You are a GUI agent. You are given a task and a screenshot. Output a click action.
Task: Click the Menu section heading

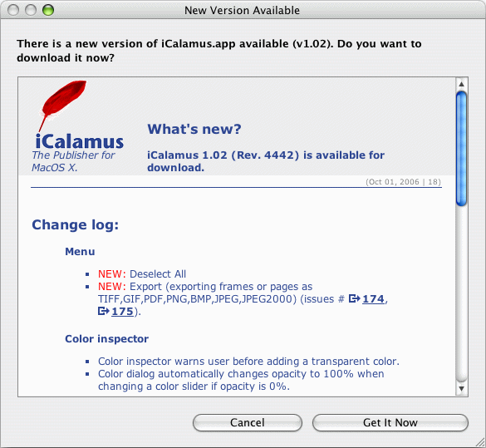(80, 252)
